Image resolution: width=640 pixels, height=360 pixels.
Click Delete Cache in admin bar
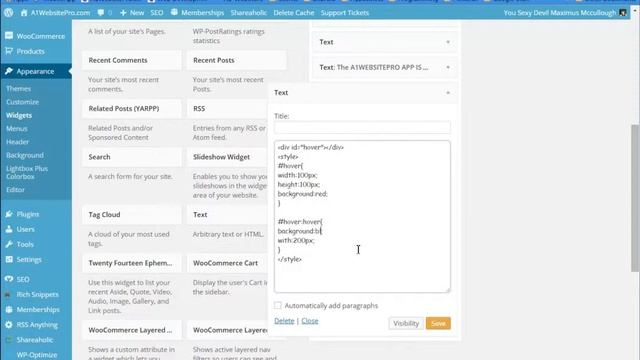[294, 13]
